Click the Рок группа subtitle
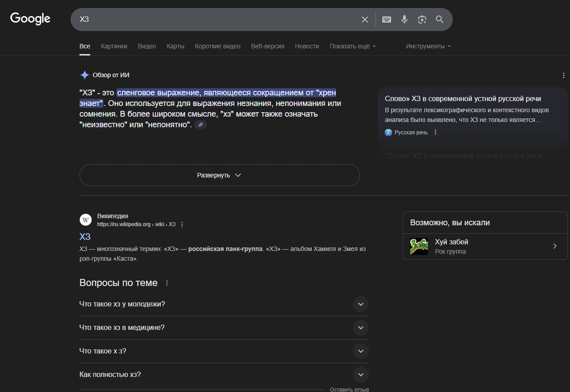This screenshot has height=392, width=570. tap(450, 251)
